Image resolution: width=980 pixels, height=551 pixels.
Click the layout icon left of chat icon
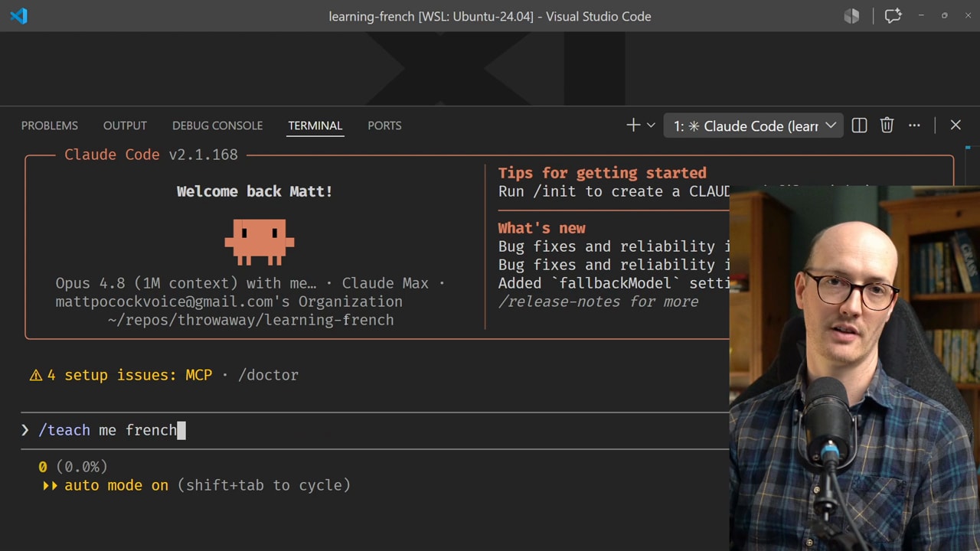point(851,16)
